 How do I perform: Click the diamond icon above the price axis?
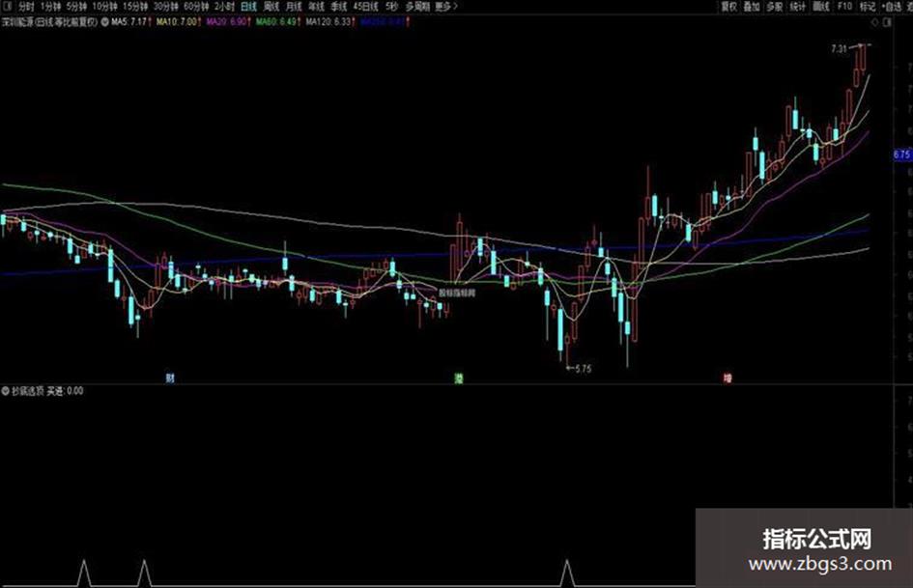[x=874, y=22]
